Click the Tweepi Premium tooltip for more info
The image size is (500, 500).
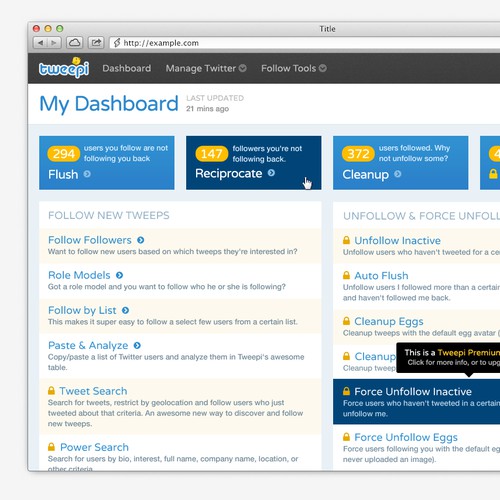448,357
